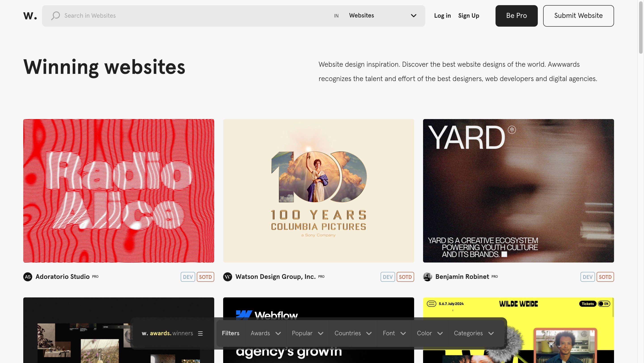Viewport: 644px width, 363px height.
Task: Open the Wilde Weide website thumbnail
Action: [518, 330]
